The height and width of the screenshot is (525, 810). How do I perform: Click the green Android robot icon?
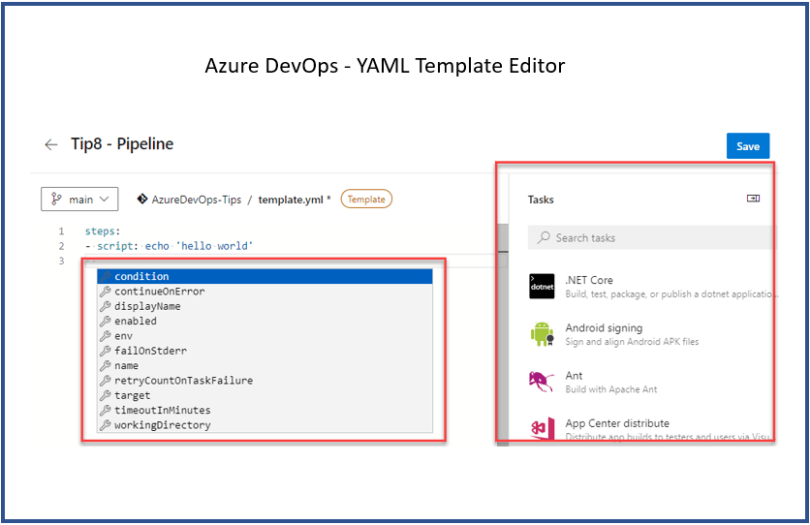(542, 334)
